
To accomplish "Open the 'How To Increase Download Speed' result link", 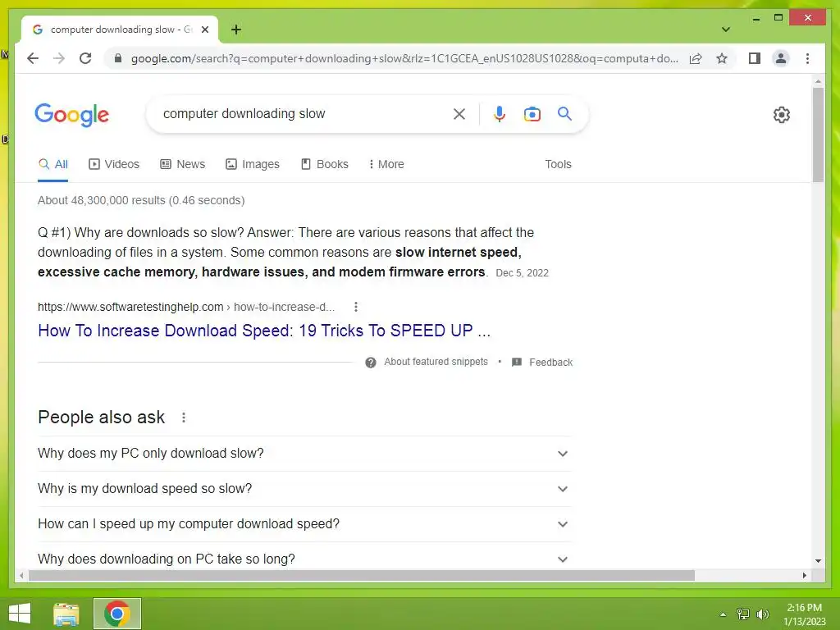I will 264,331.
